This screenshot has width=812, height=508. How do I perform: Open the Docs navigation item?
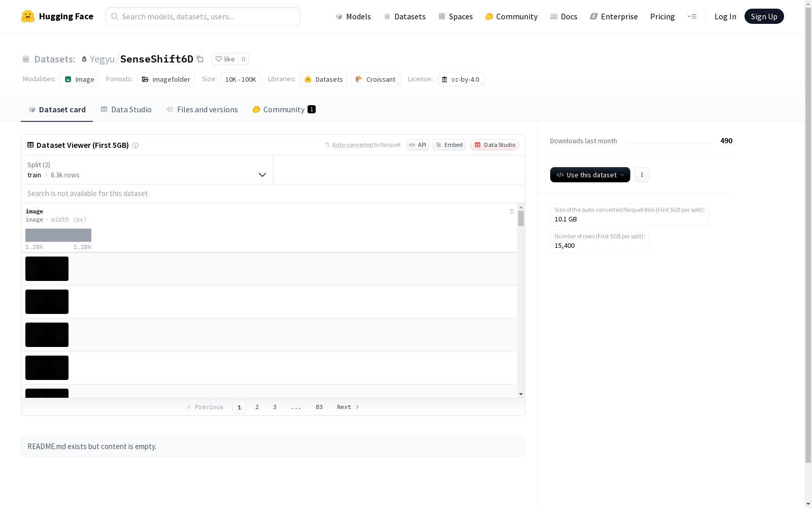564,16
